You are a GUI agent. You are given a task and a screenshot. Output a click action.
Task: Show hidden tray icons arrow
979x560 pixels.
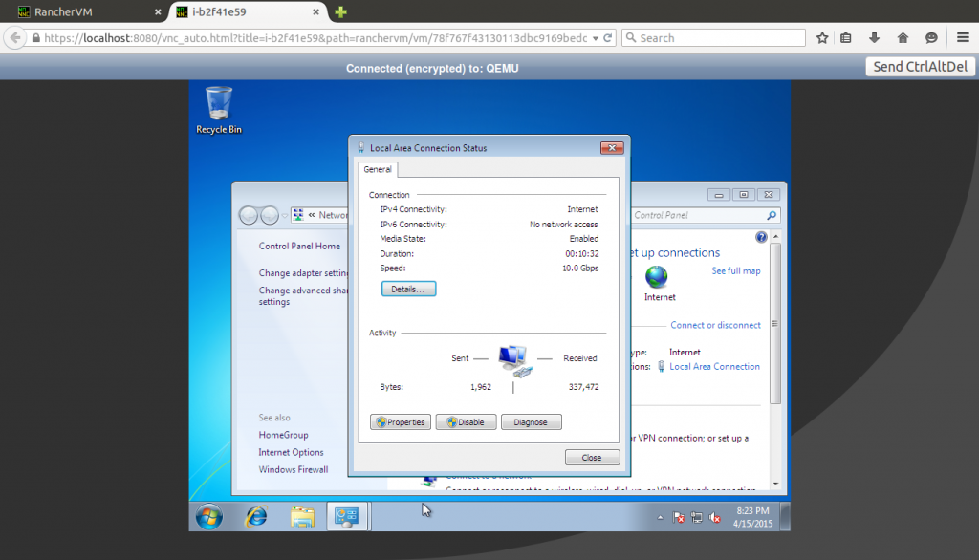[x=660, y=517]
